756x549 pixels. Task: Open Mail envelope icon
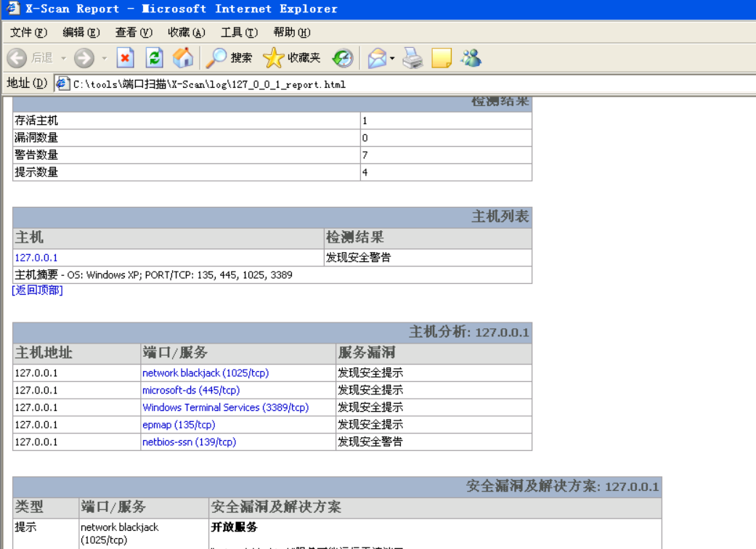tap(378, 58)
